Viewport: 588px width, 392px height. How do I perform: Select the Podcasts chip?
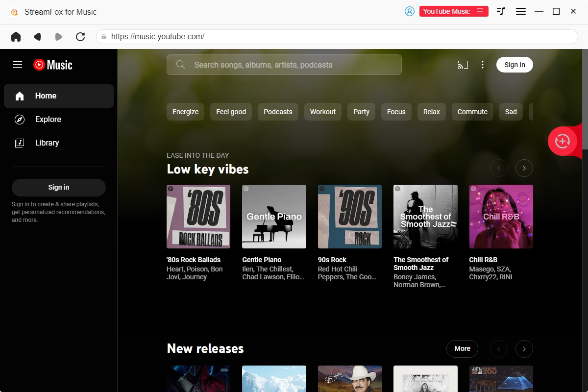click(x=278, y=112)
